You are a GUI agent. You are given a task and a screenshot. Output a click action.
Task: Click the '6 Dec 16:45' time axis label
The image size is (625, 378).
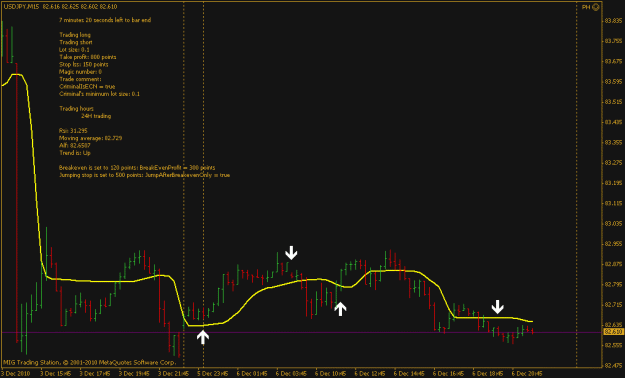(x=449, y=374)
